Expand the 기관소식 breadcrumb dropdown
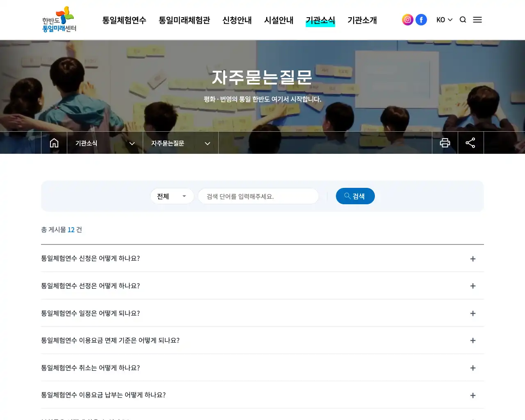The image size is (525, 420). (105, 143)
